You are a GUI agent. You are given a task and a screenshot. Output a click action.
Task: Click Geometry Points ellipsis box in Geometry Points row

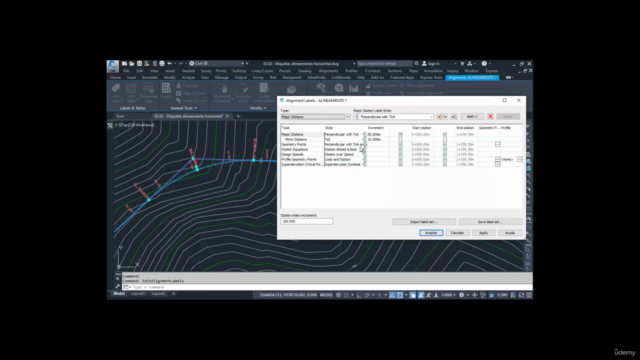click(x=498, y=144)
